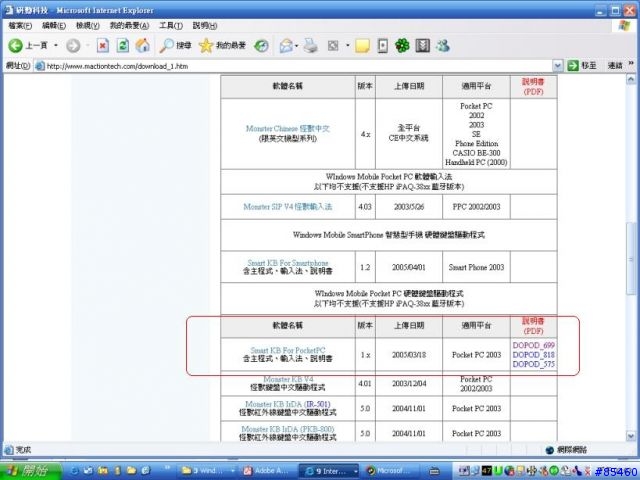Open the Smart KB For Smartphone link
This screenshot has height=480, width=640.
tap(288, 262)
